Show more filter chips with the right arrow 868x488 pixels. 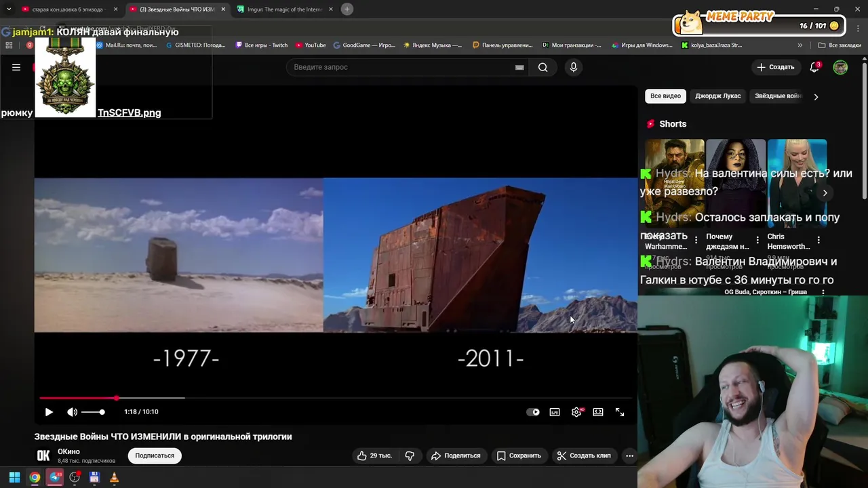[x=816, y=96]
